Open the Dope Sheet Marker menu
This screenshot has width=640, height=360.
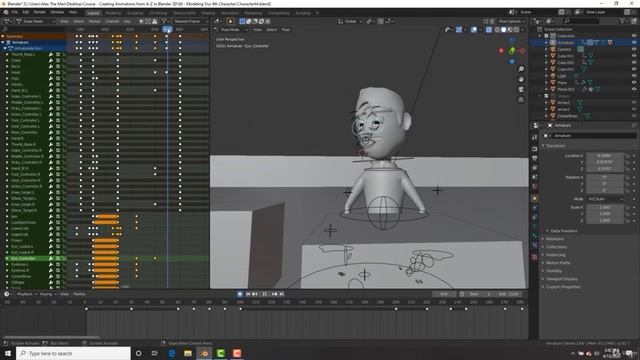click(94, 21)
